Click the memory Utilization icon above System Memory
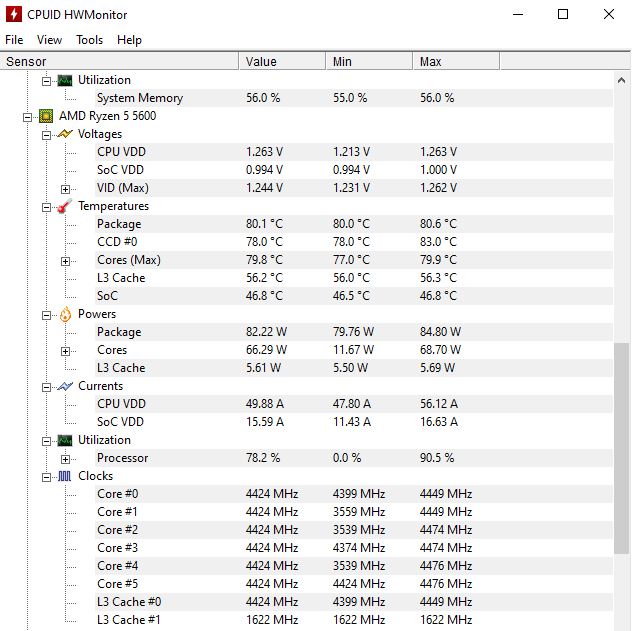The width and height of the screenshot is (632, 631). click(x=65, y=81)
